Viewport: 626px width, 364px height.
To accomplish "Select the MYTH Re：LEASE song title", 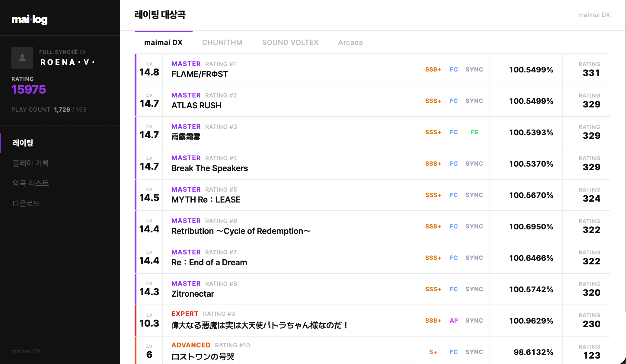I will 206,200.
